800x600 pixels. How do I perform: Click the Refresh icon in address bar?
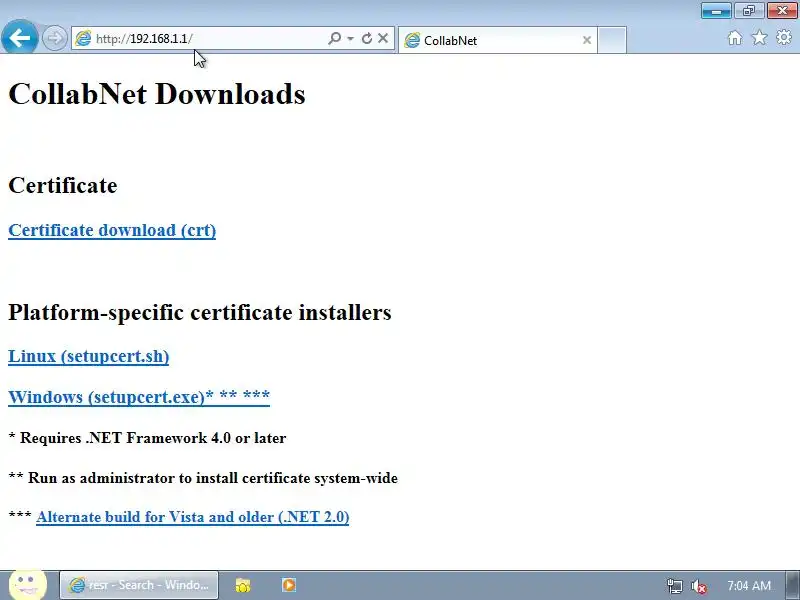tap(366, 38)
